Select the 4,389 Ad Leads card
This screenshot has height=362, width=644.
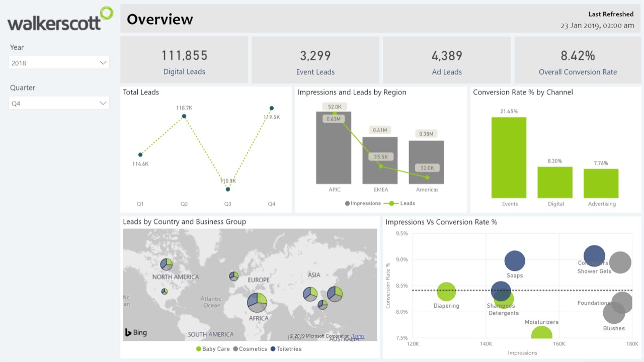pos(447,60)
